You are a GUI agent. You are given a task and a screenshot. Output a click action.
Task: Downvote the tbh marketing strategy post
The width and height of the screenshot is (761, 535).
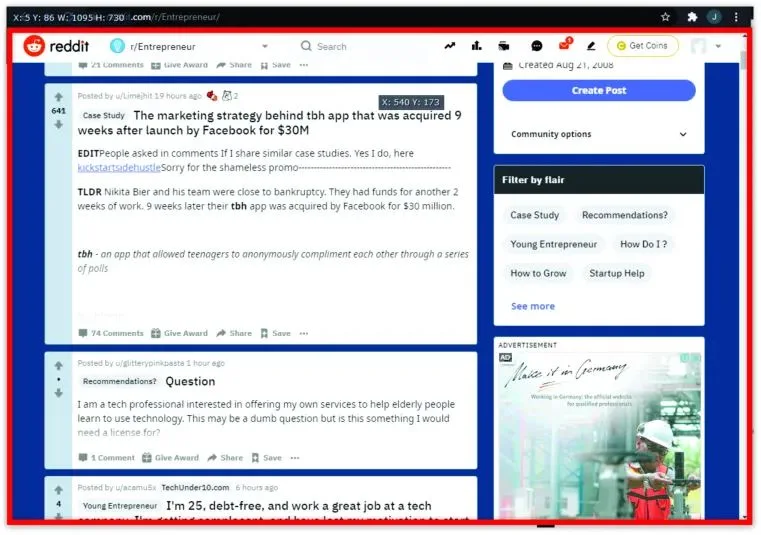[x=59, y=125]
